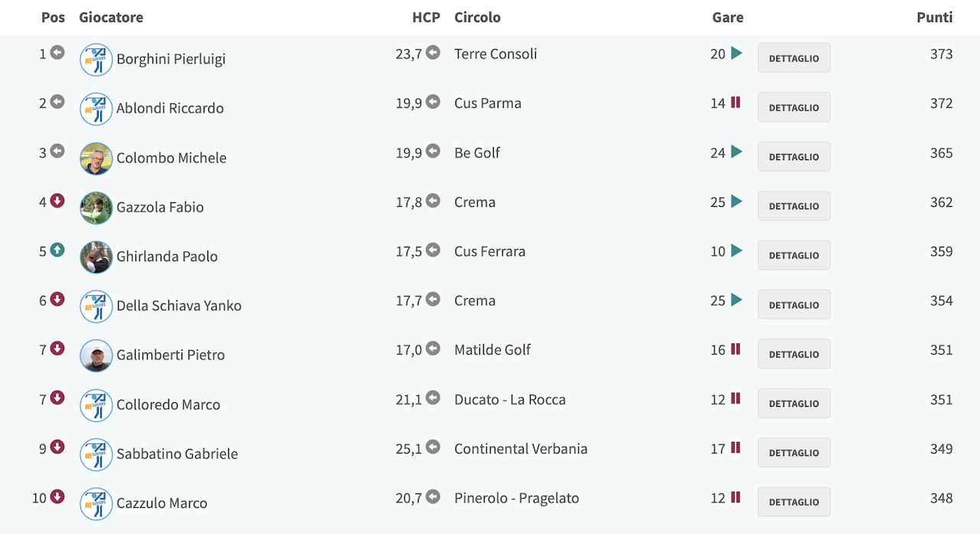Open the Dettaglio button for Colloredo Marco
The height and width of the screenshot is (534, 980).
coord(794,403)
